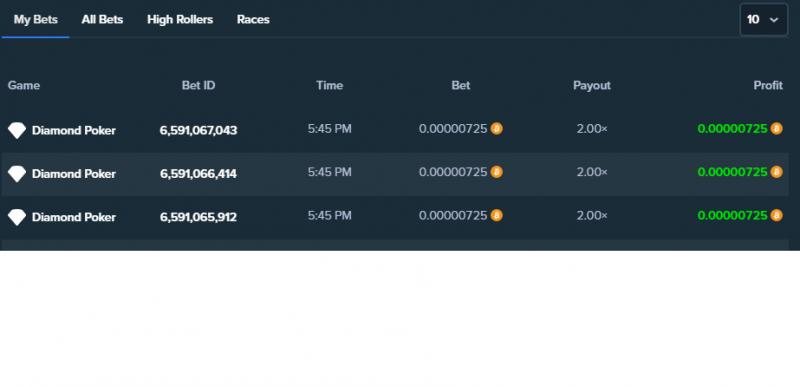Click green profit amount in row 6,591,065,912
This screenshot has height=387, width=800.
coord(733,216)
